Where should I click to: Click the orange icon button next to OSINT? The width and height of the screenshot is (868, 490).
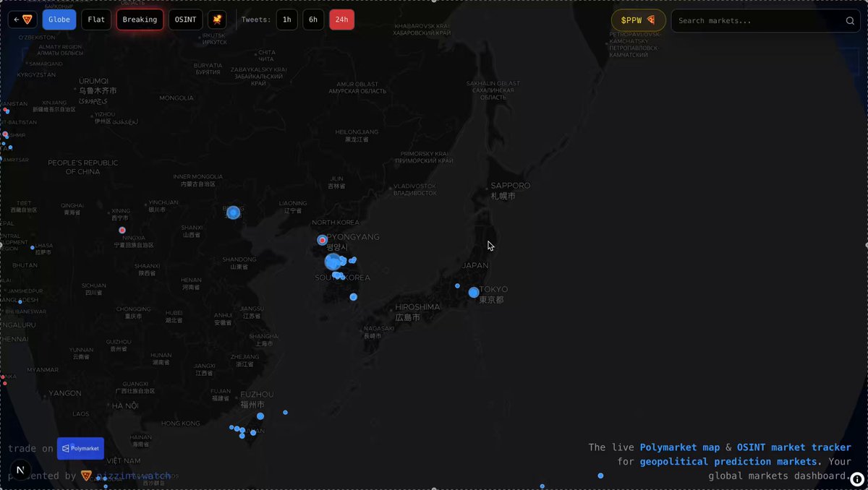[x=217, y=20]
